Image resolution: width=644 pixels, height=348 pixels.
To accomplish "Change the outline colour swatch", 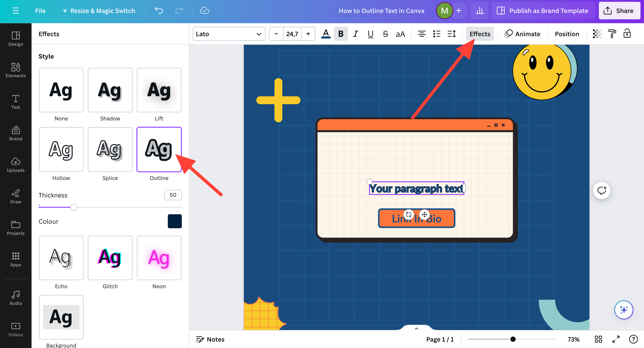I will pyautogui.click(x=175, y=221).
